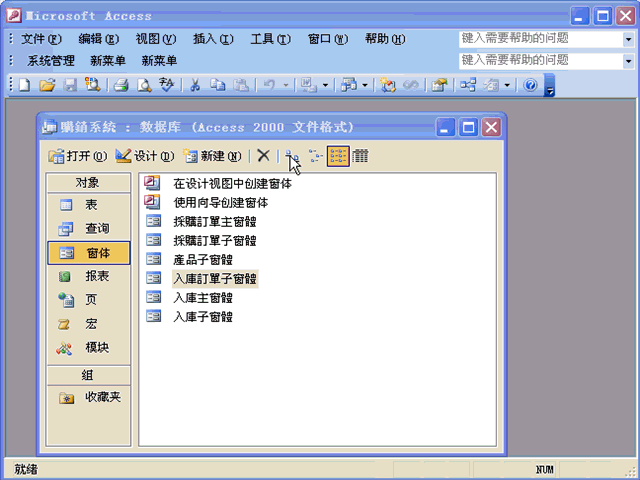
Task: Expand toolbar options at toolbar end
Action: click(549, 85)
